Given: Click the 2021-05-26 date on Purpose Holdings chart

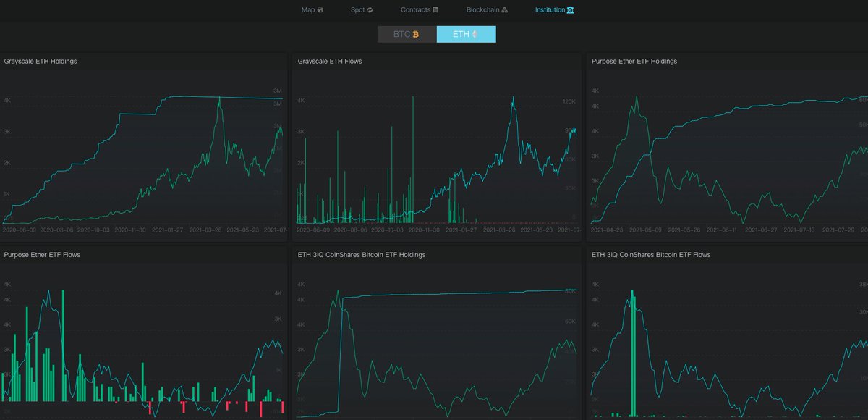Looking at the screenshot, I should 685,230.
